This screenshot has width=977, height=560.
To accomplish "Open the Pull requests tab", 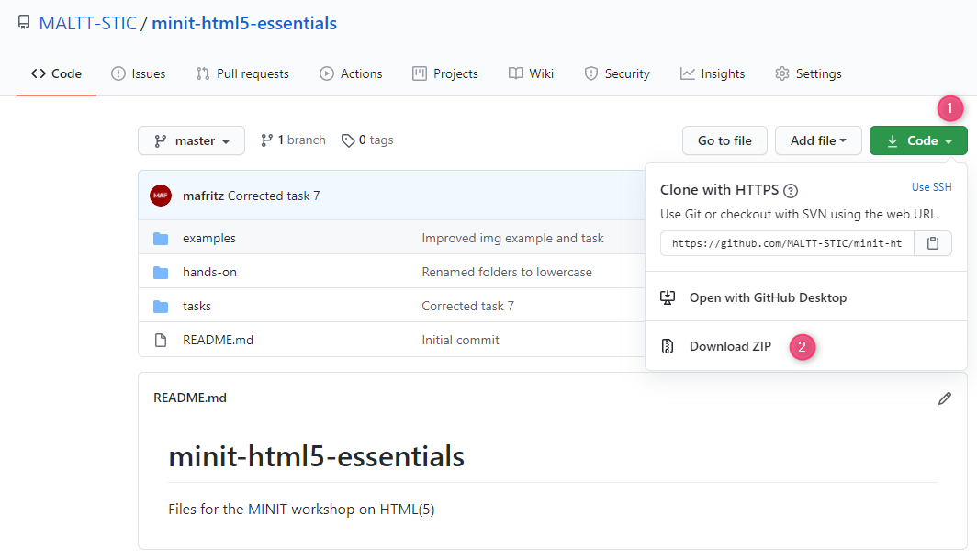I will pos(242,73).
